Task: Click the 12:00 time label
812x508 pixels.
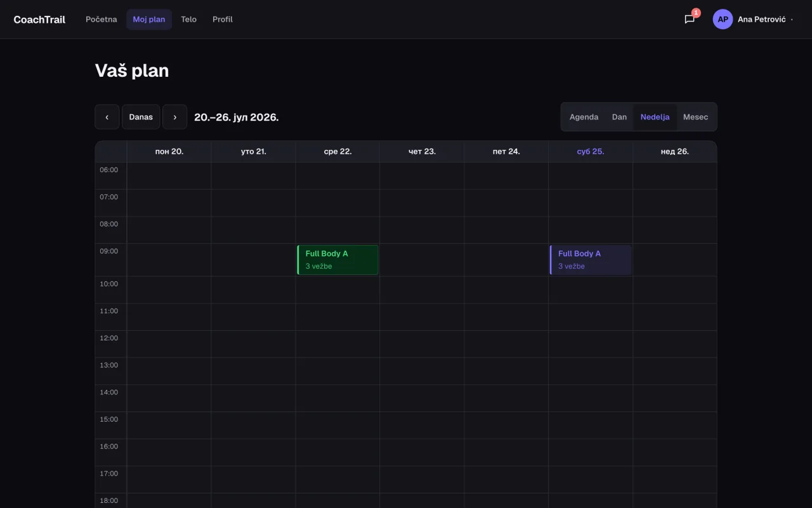Action: pyautogui.click(x=109, y=338)
